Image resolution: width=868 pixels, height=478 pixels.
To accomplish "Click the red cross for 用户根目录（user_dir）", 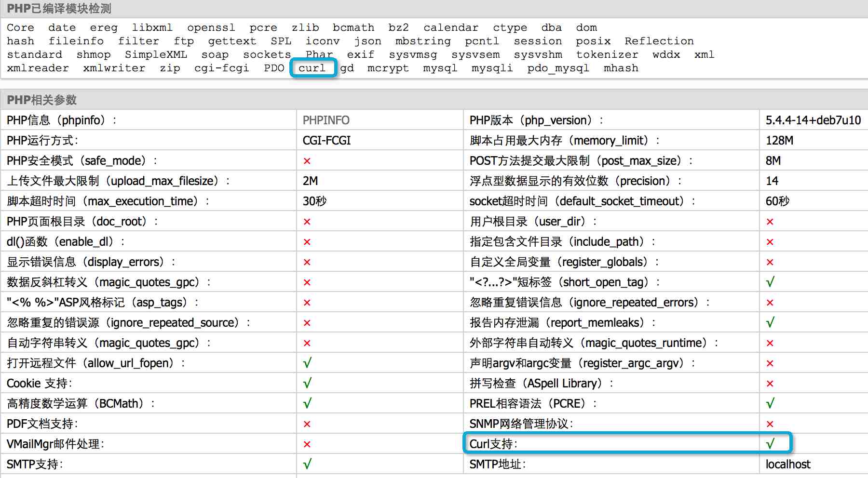I will pos(771,221).
